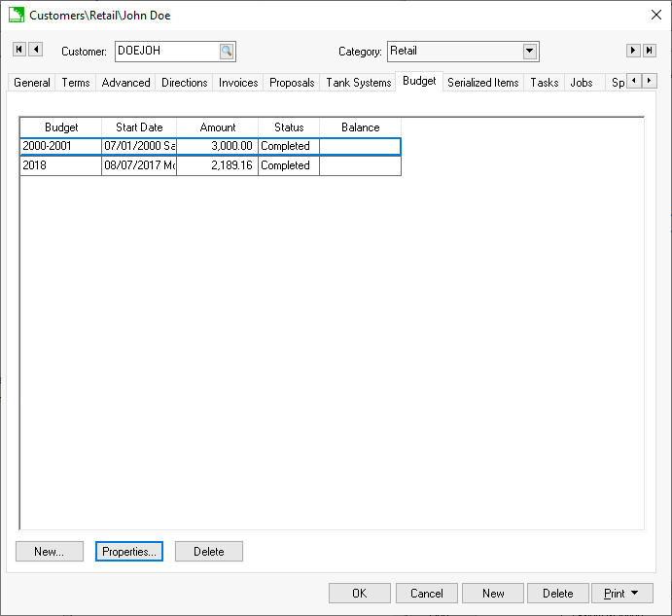672x616 pixels.
Task: Click the application icon in title bar
Action: (x=17, y=15)
